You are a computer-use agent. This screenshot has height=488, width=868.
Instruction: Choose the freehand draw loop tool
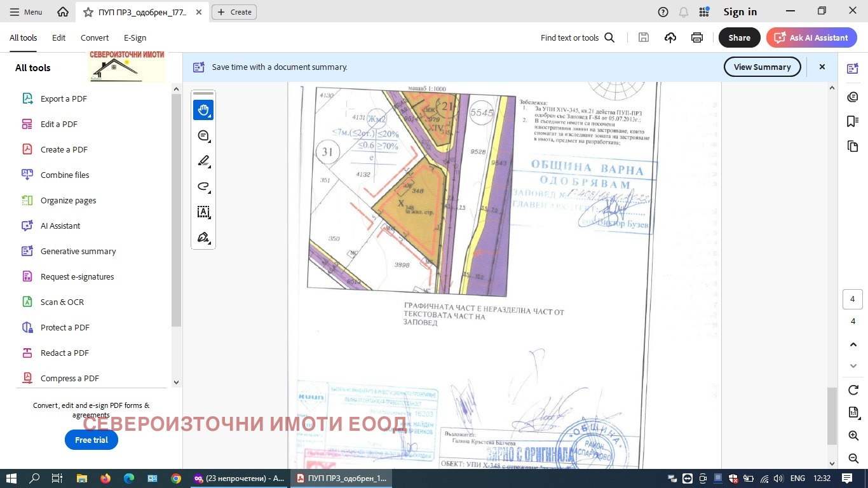coord(203,186)
